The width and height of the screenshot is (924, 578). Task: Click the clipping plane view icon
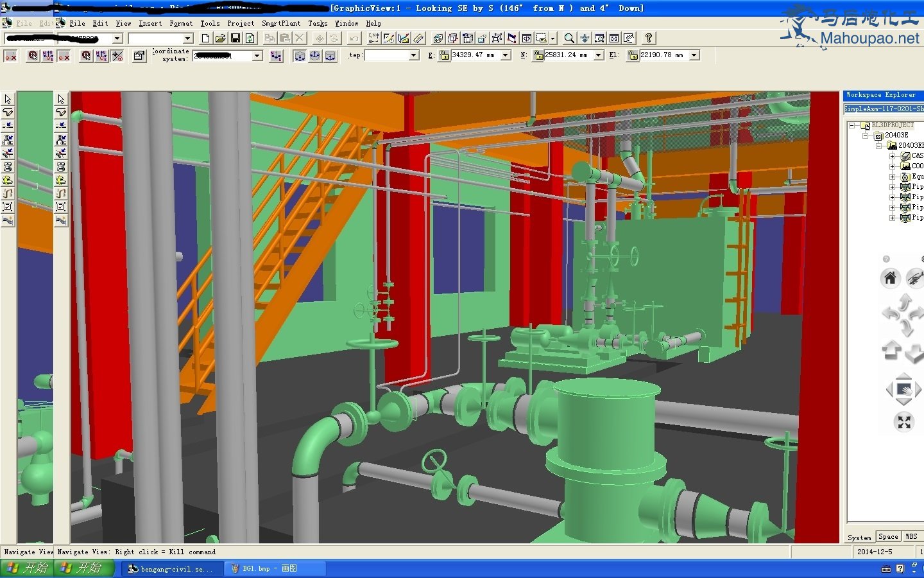coord(511,39)
